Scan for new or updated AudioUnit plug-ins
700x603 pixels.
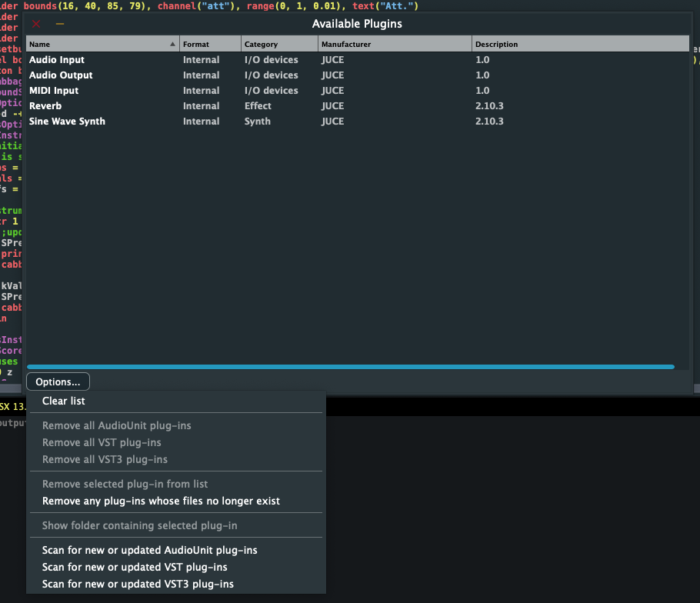(176, 550)
